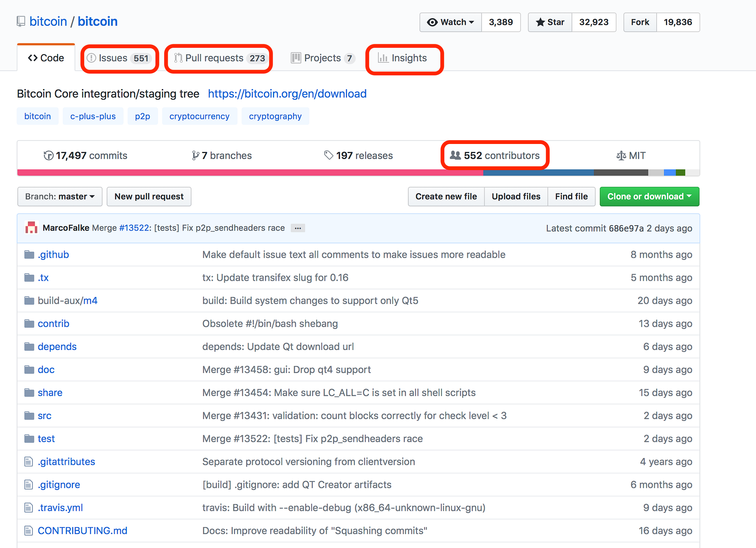Click the Projects board icon
Screen dimensions: 756x548
(x=296, y=58)
